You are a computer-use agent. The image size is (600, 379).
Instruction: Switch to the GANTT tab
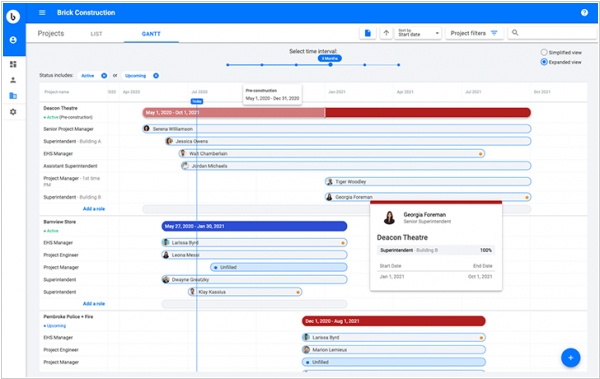tap(151, 34)
